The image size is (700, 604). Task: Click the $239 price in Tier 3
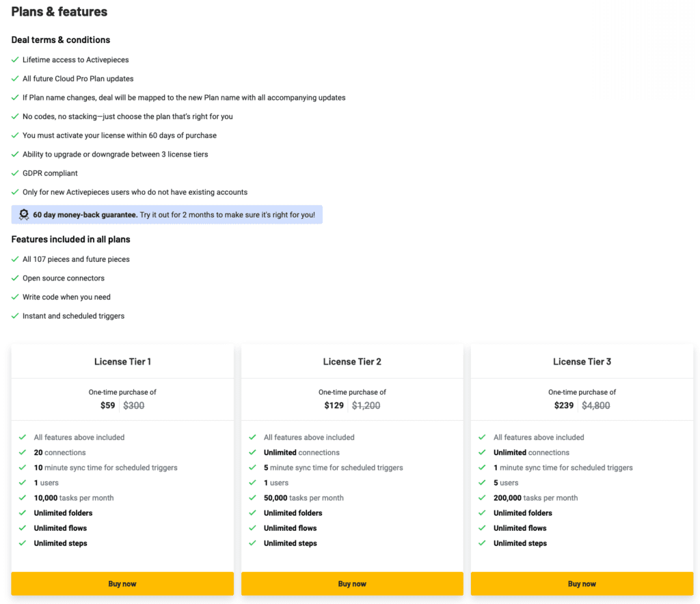564,405
